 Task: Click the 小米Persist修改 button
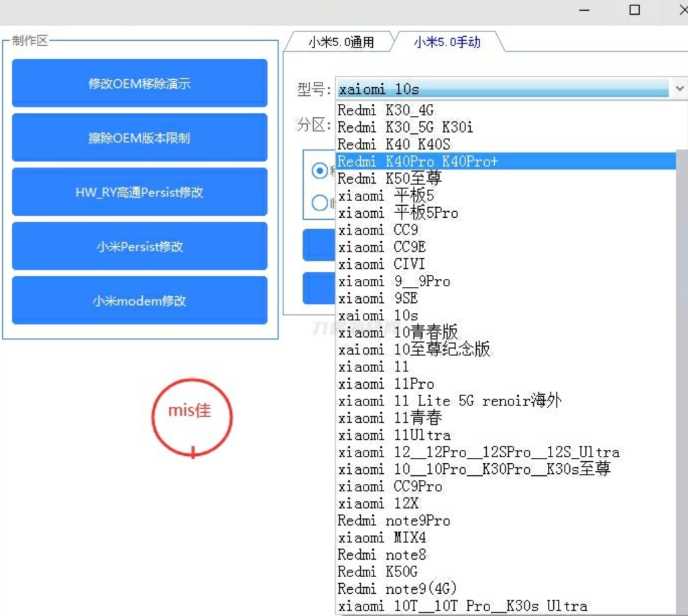click(x=139, y=246)
